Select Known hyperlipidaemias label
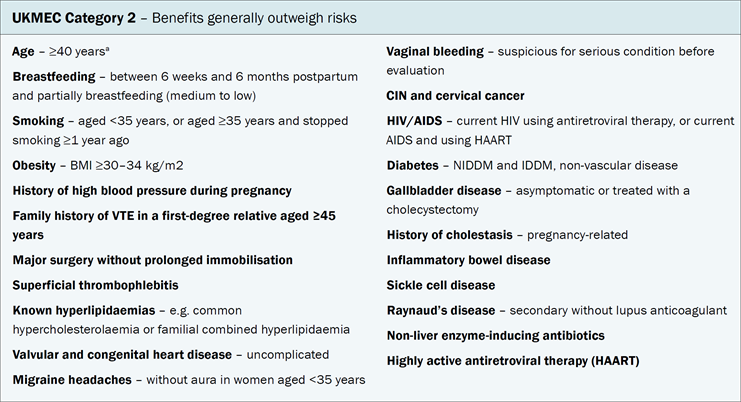The height and width of the screenshot is (402, 741). 84,310
